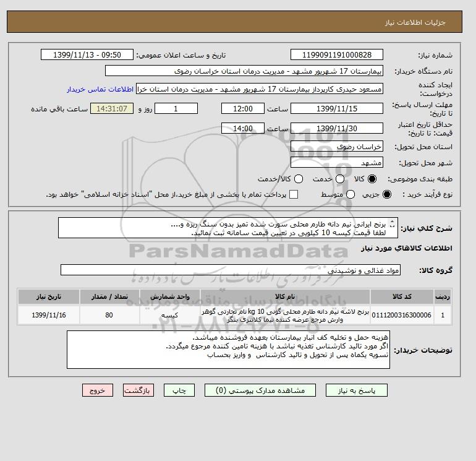Click delivery province خراسان رضوی field
476x461 pixels.
[337, 147]
